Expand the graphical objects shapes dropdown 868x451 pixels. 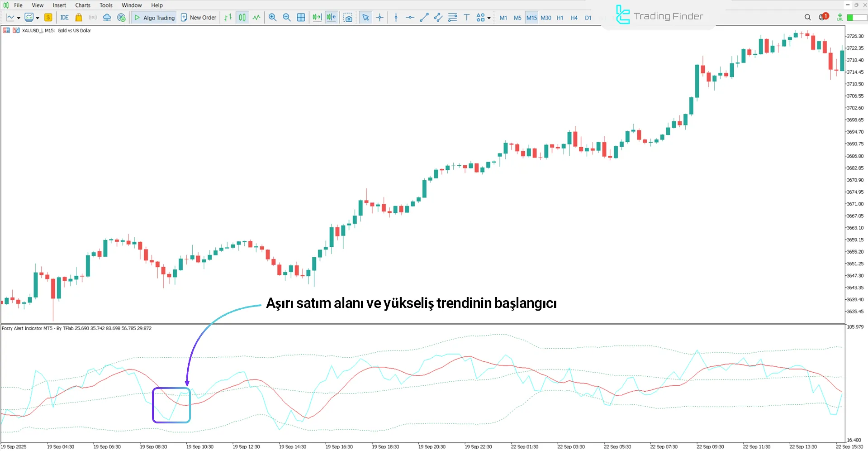[489, 18]
